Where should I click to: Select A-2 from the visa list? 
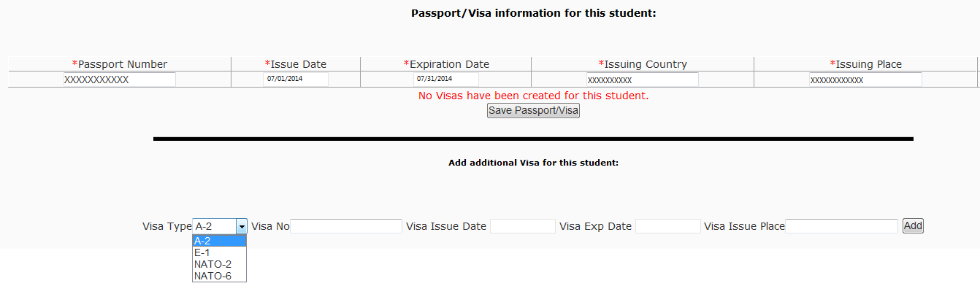(x=219, y=241)
